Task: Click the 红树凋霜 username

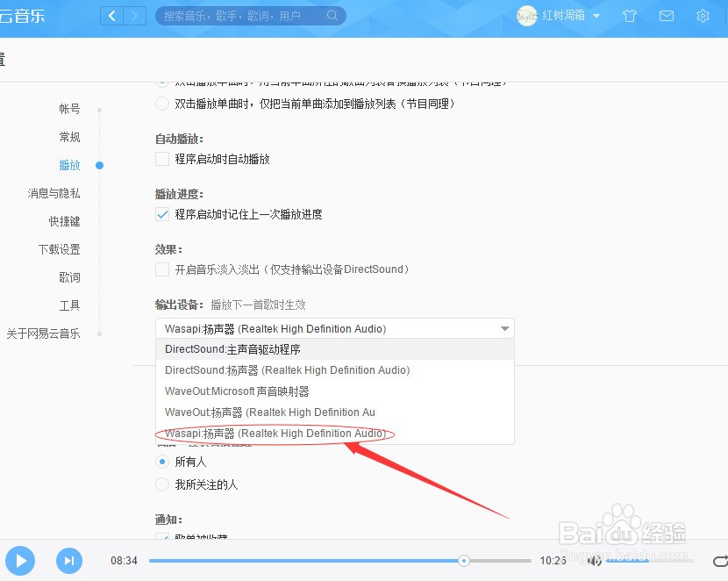Action: (564, 16)
